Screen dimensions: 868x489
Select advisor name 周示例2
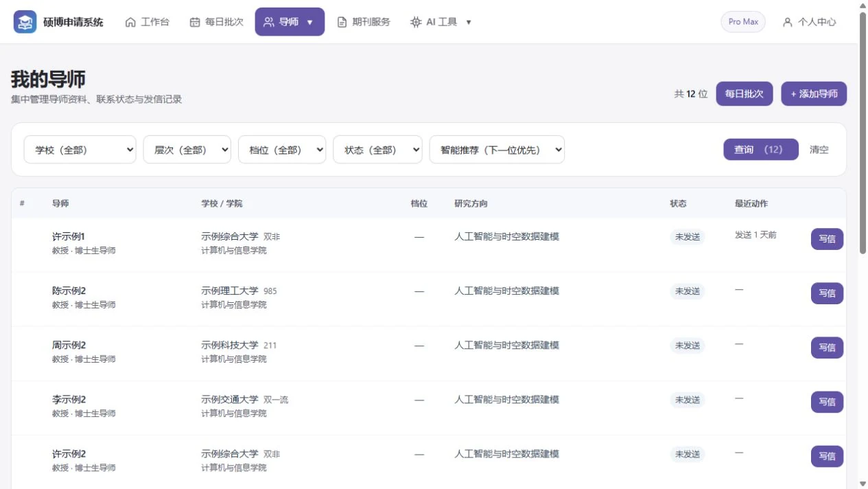pyautogui.click(x=69, y=345)
